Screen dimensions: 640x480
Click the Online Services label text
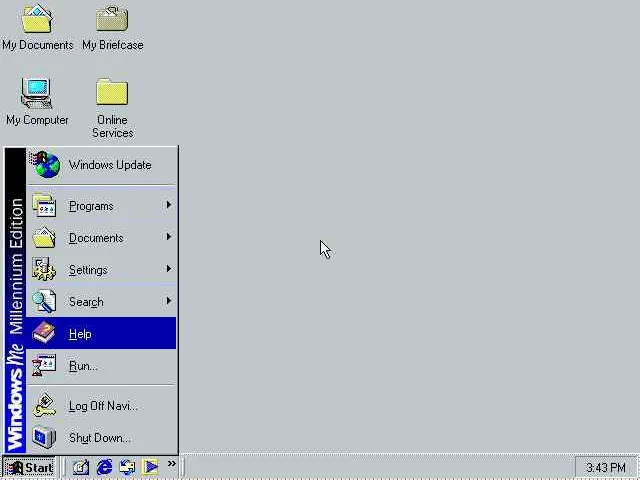point(113,127)
